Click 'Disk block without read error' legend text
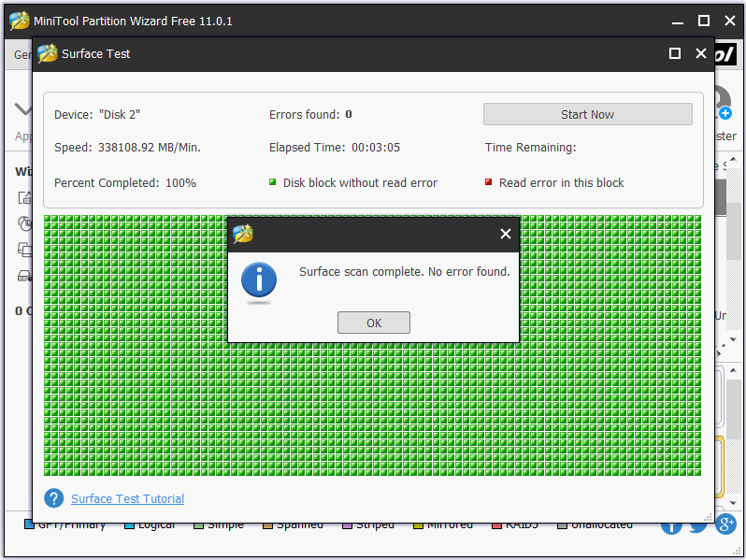The width and height of the screenshot is (746, 560). 360,182
